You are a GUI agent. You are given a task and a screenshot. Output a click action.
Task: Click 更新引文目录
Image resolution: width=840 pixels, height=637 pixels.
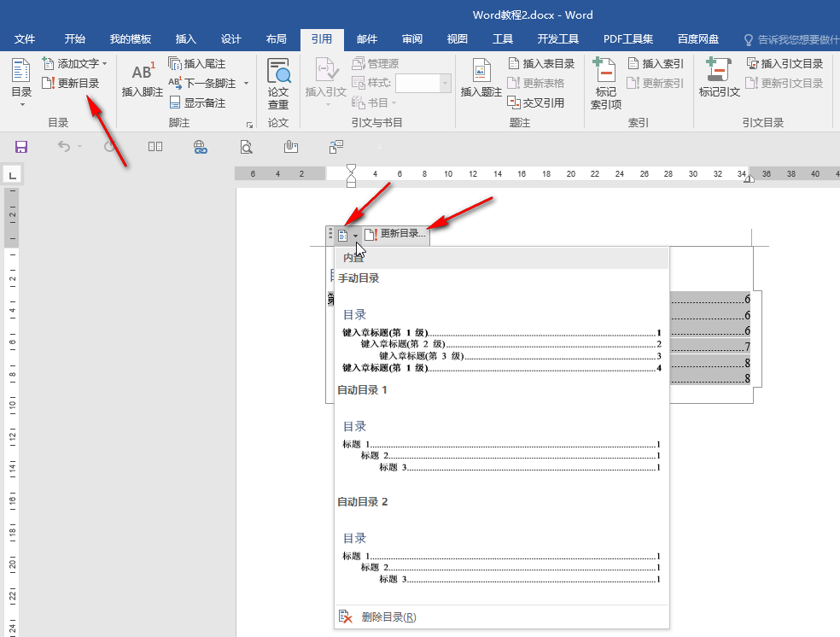pos(785,83)
